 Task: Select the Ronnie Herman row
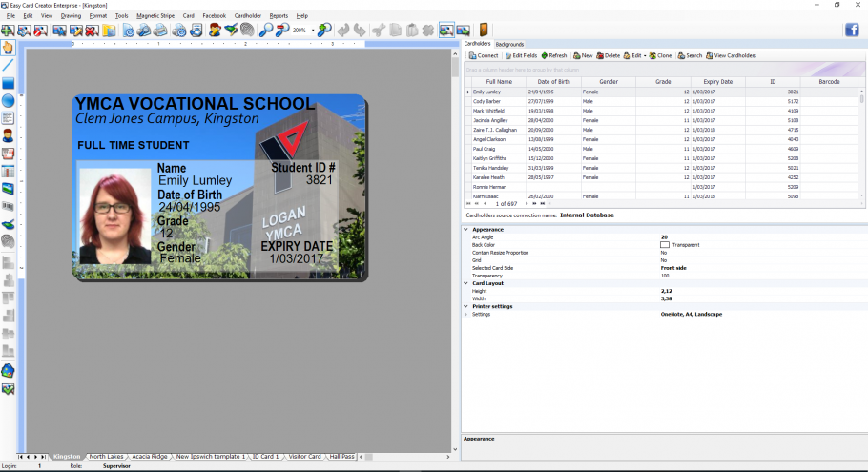[662, 187]
